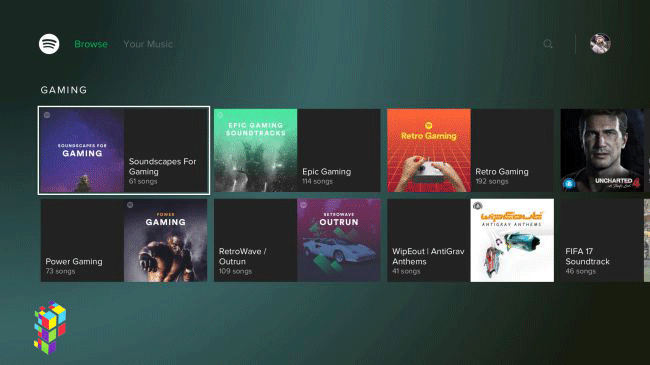
Task: Open the search magnifier icon
Action: [x=548, y=44]
